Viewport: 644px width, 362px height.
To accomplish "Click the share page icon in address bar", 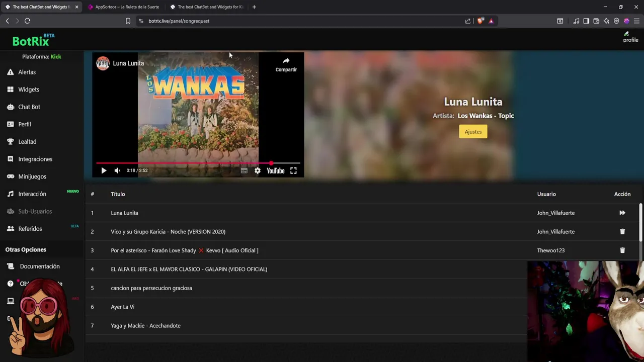I will coord(468,21).
